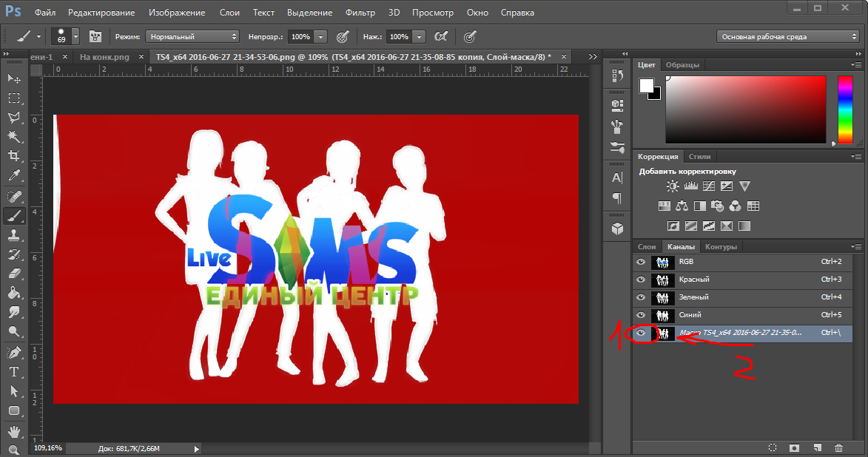This screenshot has width=868, height=457.
Task: Click the Непрозр. opacity value field
Action: (x=300, y=36)
